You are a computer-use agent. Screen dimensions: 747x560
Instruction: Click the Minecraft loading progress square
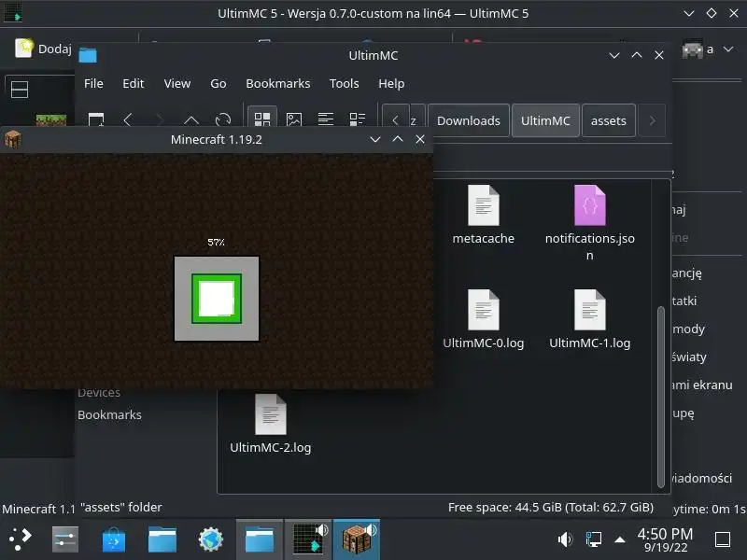[x=217, y=299]
